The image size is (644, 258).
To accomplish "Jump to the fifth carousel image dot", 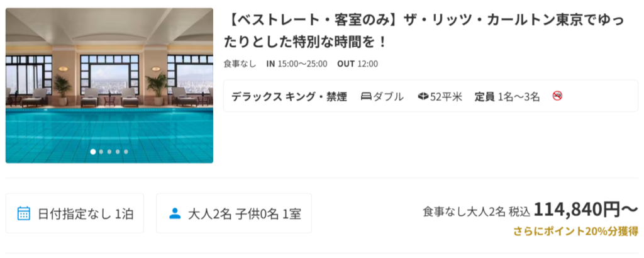I will (126, 152).
